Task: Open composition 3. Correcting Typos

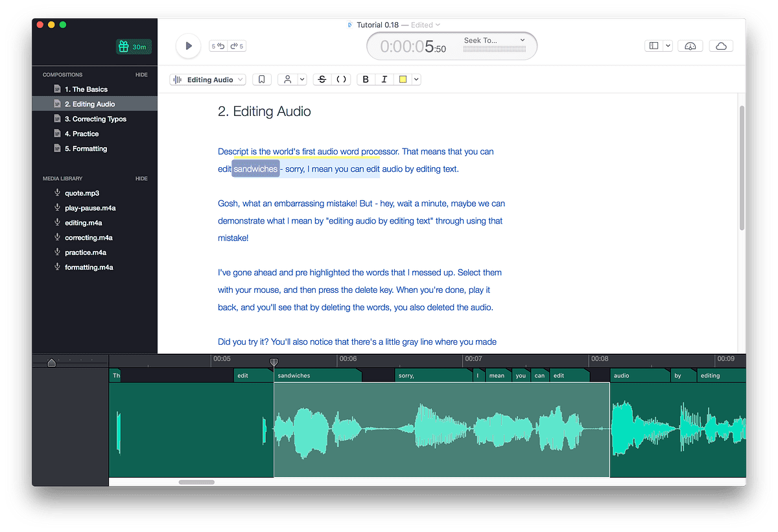Action: tap(95, 119)
